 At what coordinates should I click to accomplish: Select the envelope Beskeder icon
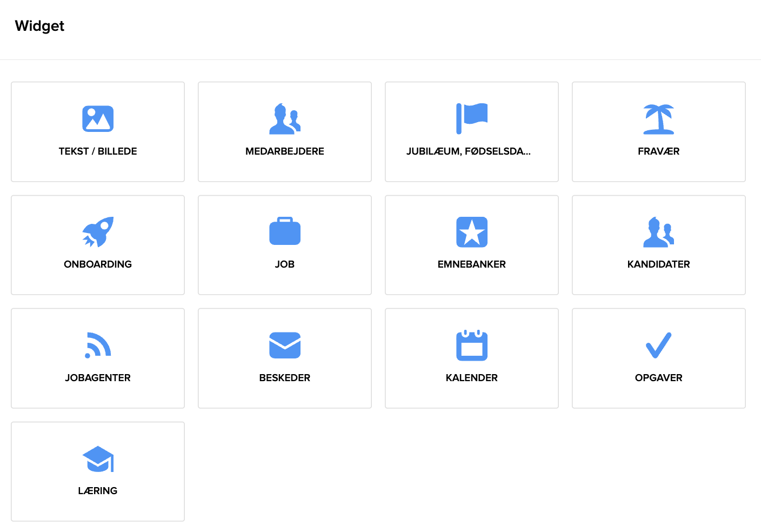point(285,345)
